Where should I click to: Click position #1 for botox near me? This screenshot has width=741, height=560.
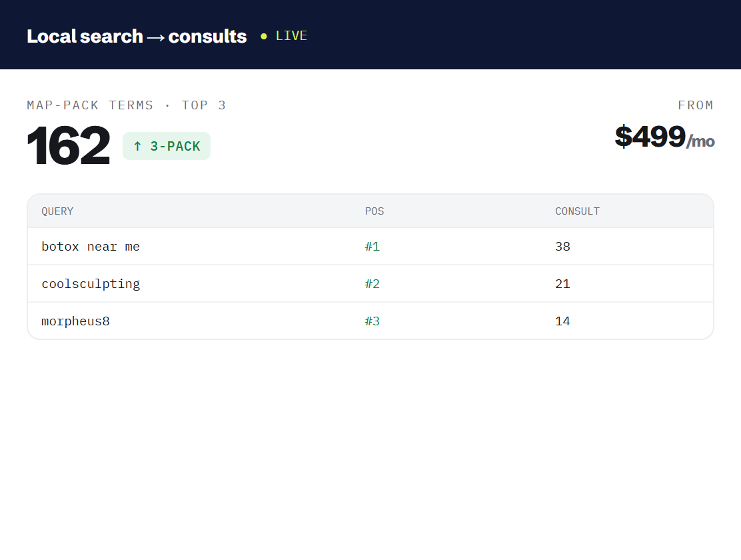coord(372,247)
